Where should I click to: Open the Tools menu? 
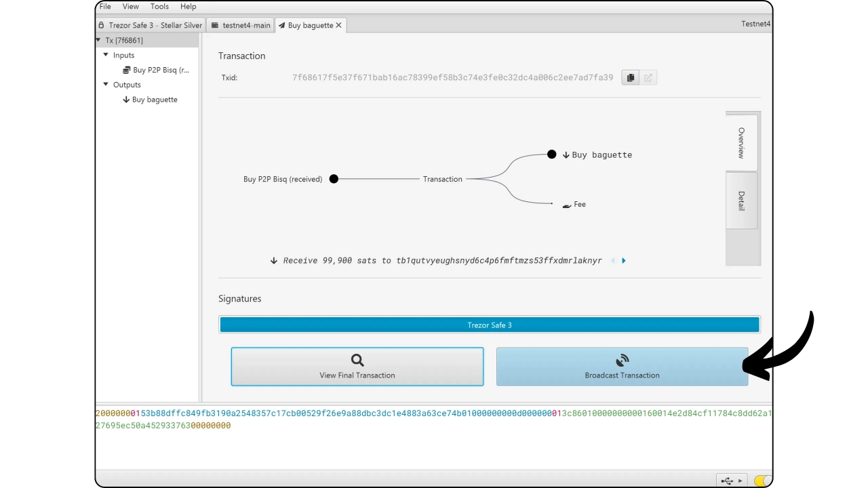click(x=159, y=6)
